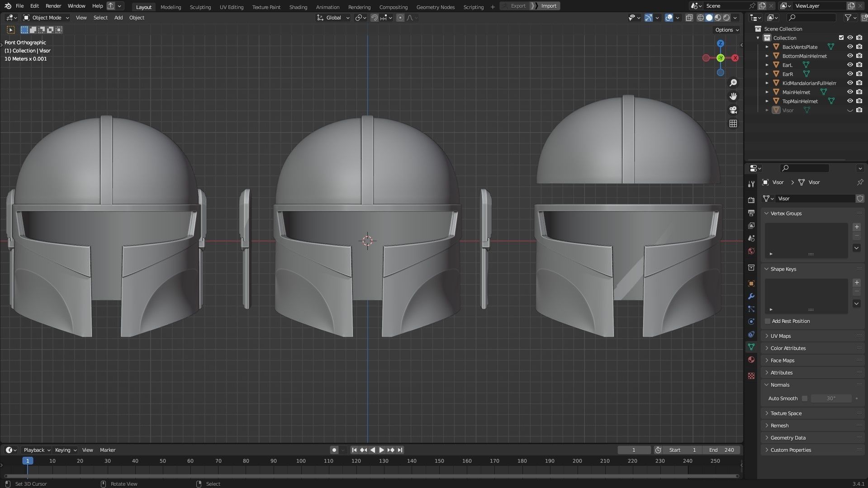Click the Play animation button

(381, 450)
